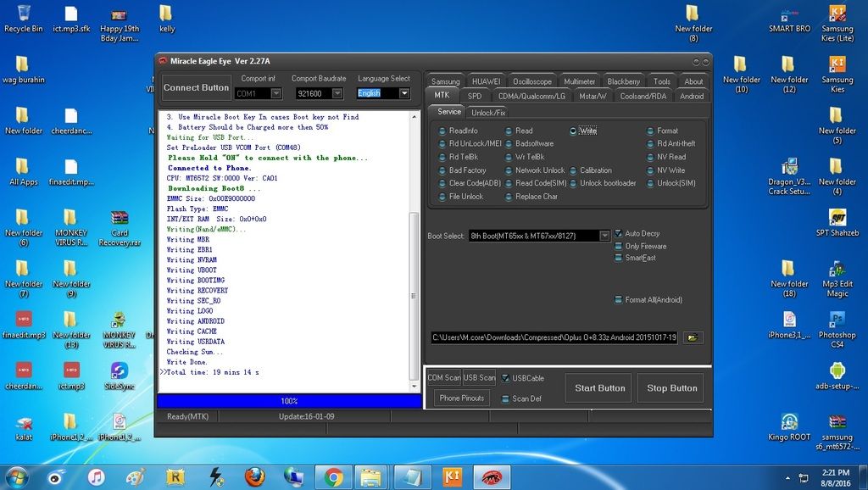This screenshot has height=490, width=868.
Task: Select the Network Unlock radio option
Action: [x=536, y=170]
